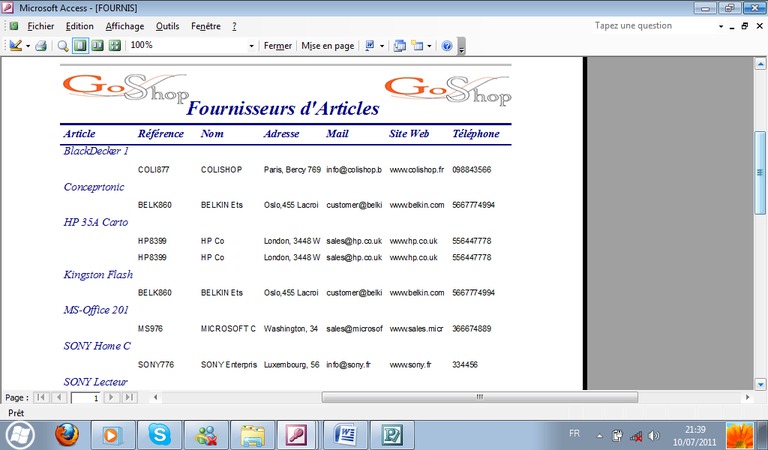
Task: Click the horizontal scrollbar thumb
Action: coord(479,398)
